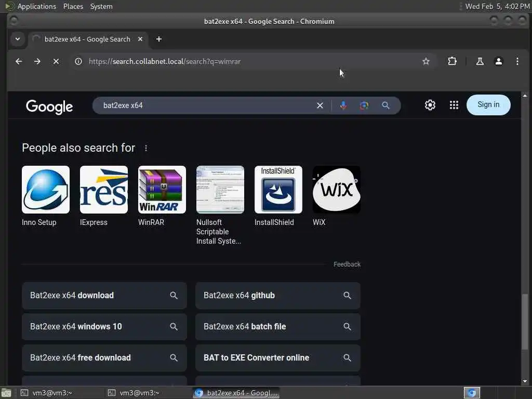Open the Chromium three-dot menu
Image resolution: width=532 pixels, height=399 pixels.
click(517, 61)
